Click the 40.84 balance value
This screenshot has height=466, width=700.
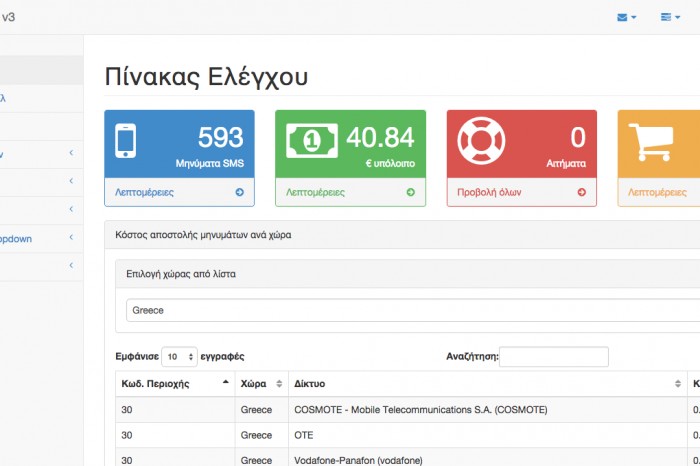[x=380, y=137]
